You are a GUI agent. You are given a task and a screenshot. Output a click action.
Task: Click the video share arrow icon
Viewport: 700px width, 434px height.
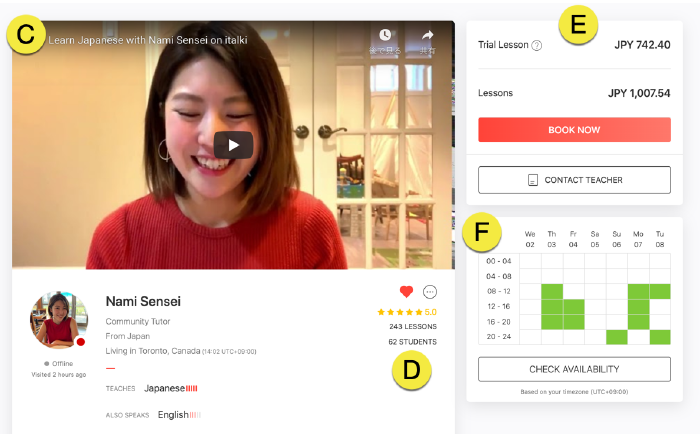tap(427, 35)
